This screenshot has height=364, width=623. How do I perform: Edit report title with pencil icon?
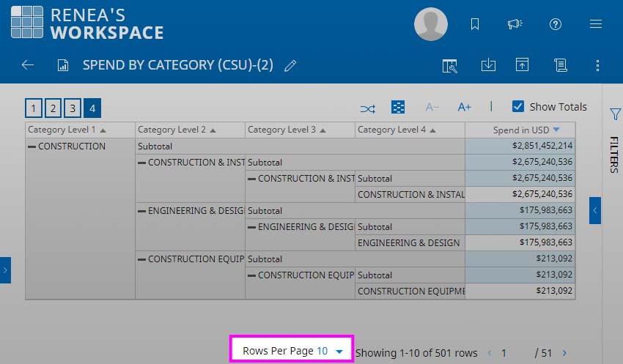coord(290,65)
